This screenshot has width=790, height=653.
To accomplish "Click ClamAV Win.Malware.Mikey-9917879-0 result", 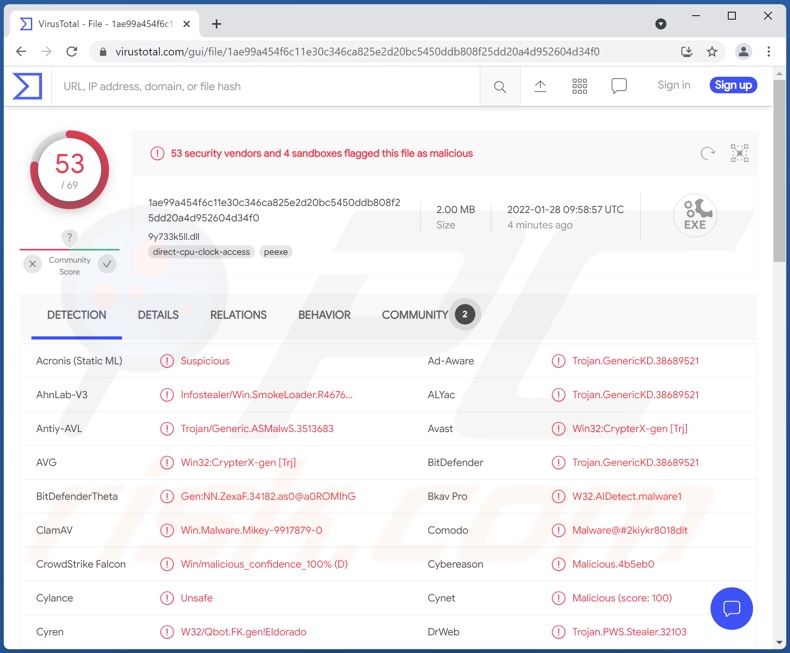I will (x=251, y=530).
